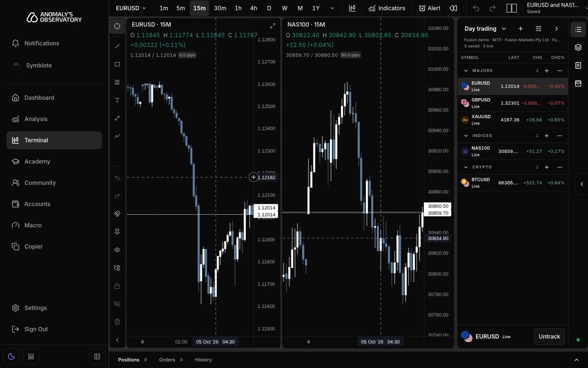Open Analysis in the sidebar

pos(54,119)
